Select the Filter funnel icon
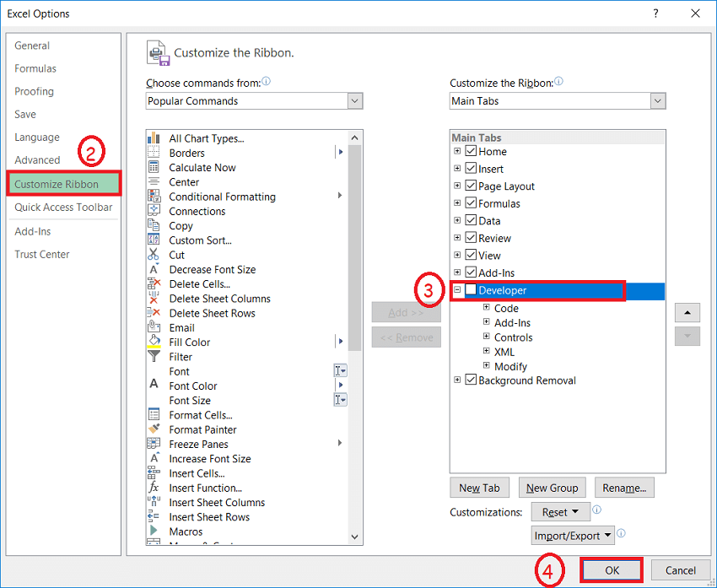 [x=154, y=357]
